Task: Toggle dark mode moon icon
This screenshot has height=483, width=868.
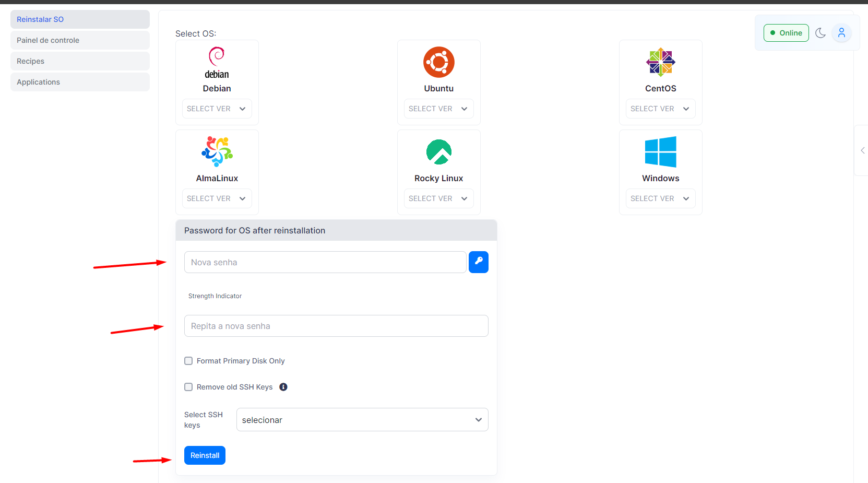Action: tap(821, 33)
